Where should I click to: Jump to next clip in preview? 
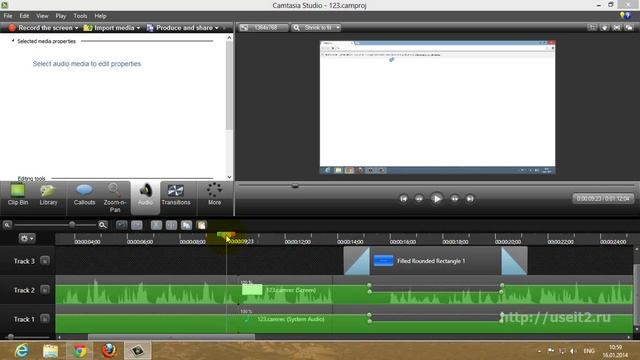(x=470, y=199)
